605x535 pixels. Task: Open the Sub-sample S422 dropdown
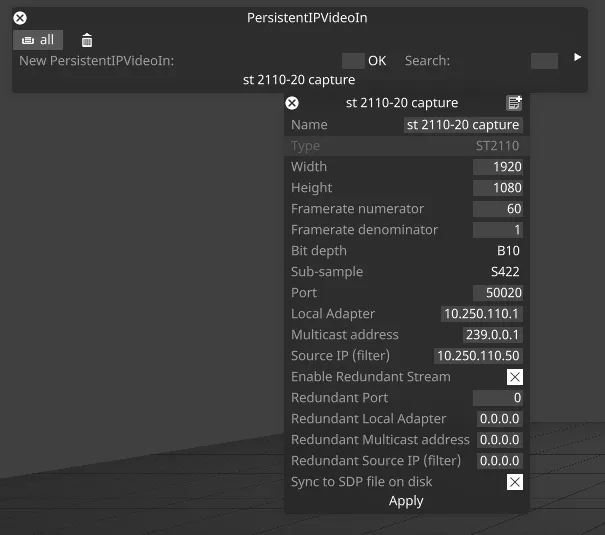[505, 272]
